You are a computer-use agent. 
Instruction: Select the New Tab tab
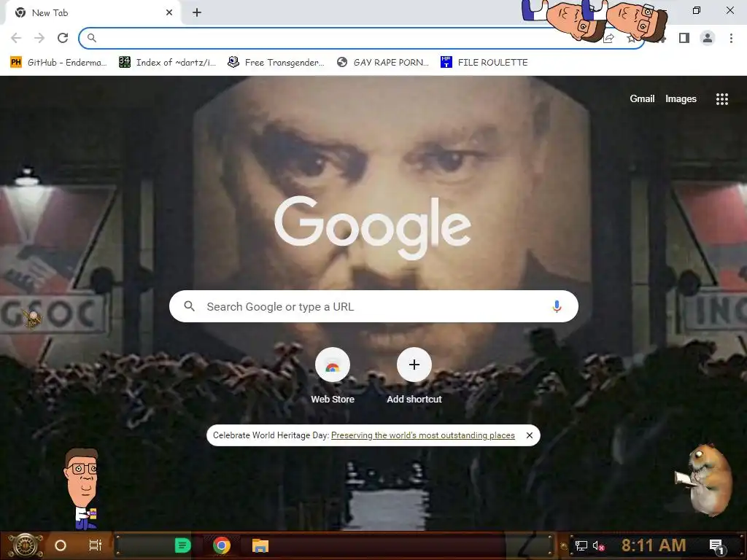[x=93, y=12]
